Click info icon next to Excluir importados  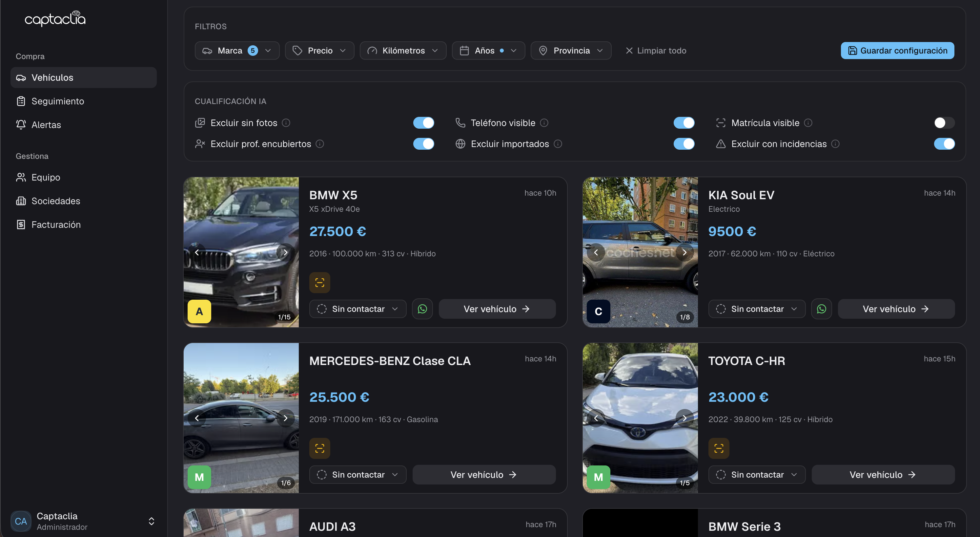[x=558, y=143]
